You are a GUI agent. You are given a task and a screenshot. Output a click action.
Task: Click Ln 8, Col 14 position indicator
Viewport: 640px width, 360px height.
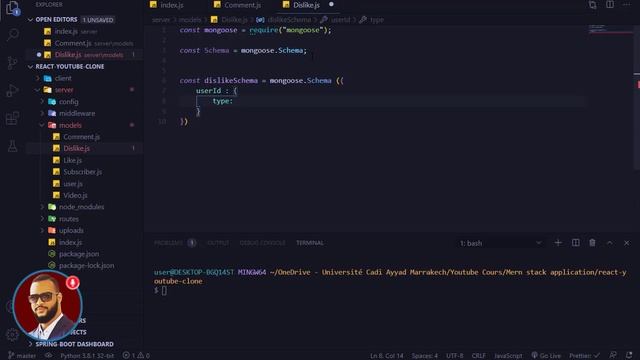(386, 356)
